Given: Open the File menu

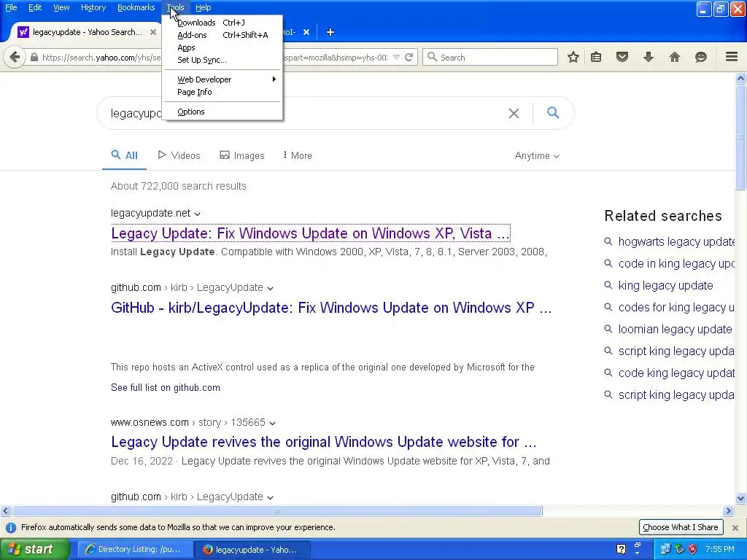Looking at the screenshot, I should click(11, 7).
